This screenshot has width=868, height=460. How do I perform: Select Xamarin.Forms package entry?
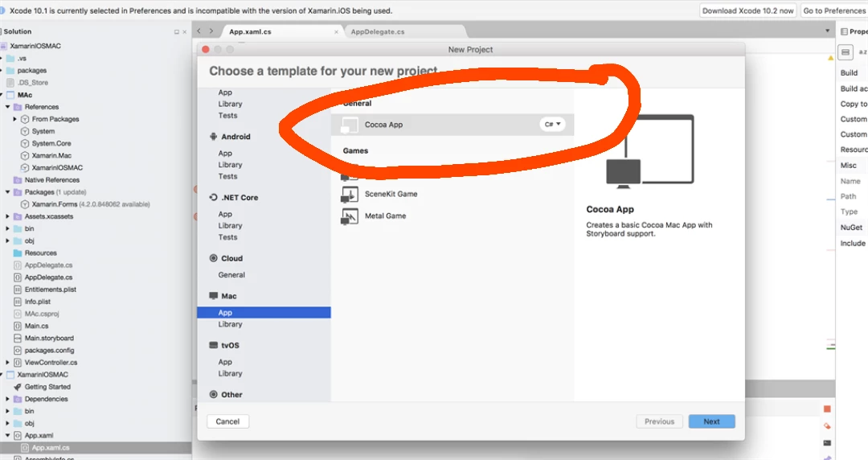pyautogui.click(x=55, y=204)
